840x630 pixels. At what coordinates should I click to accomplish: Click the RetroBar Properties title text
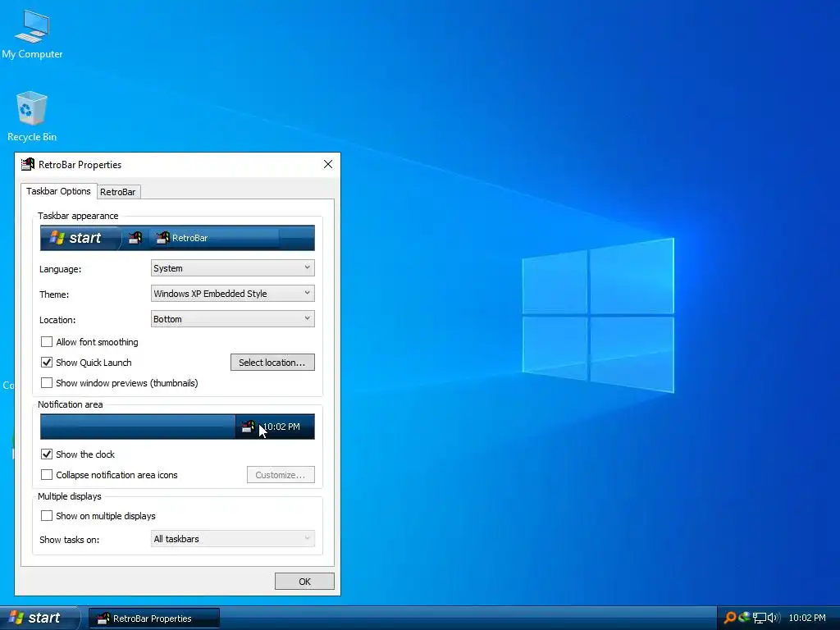pos(80,164)
